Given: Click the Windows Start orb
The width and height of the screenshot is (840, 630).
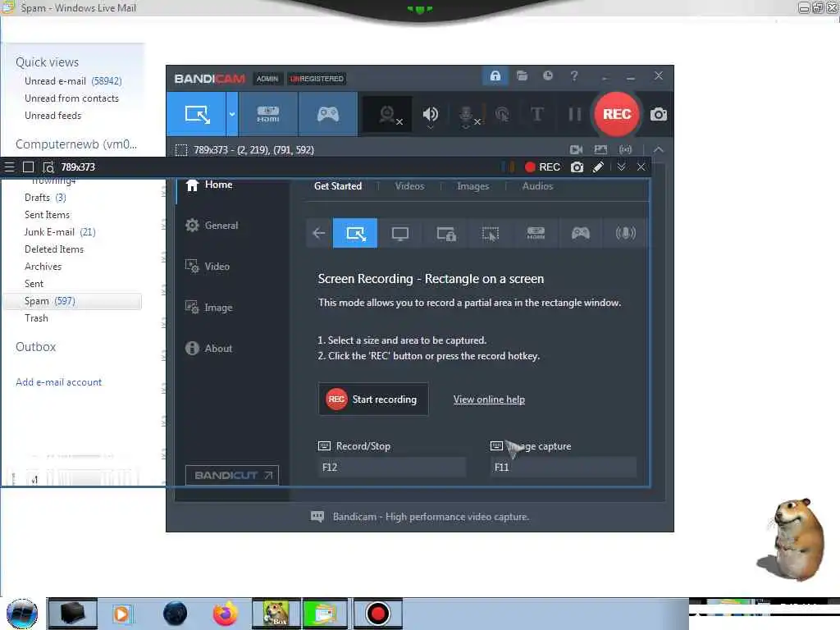Looking at the screenshot, I should [x=22, y=614].
